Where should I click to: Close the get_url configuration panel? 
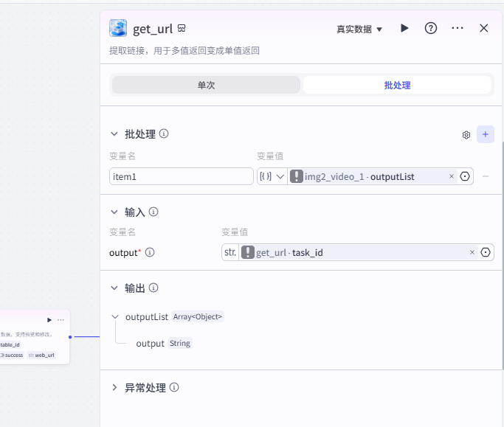tap(484, 28)
